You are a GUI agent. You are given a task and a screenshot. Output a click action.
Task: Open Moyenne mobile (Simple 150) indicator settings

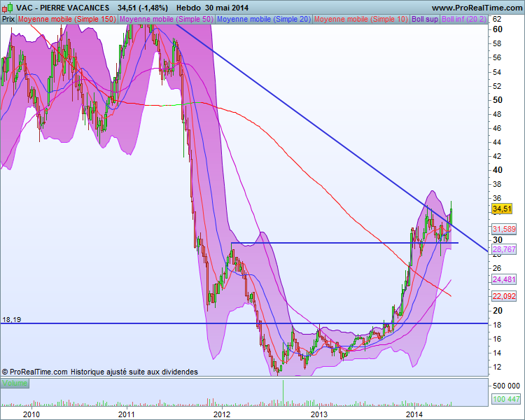(x=66, y=19)
